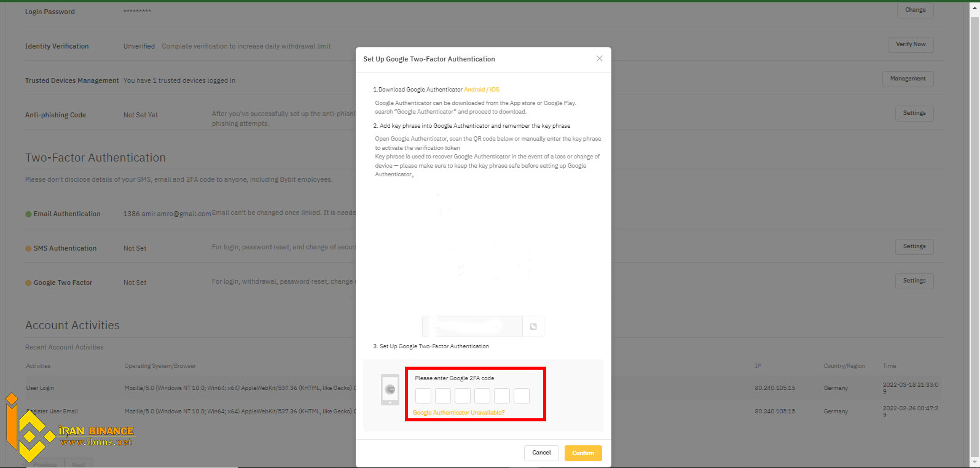
Task: Open the Android download link
Action: [474, 90]
